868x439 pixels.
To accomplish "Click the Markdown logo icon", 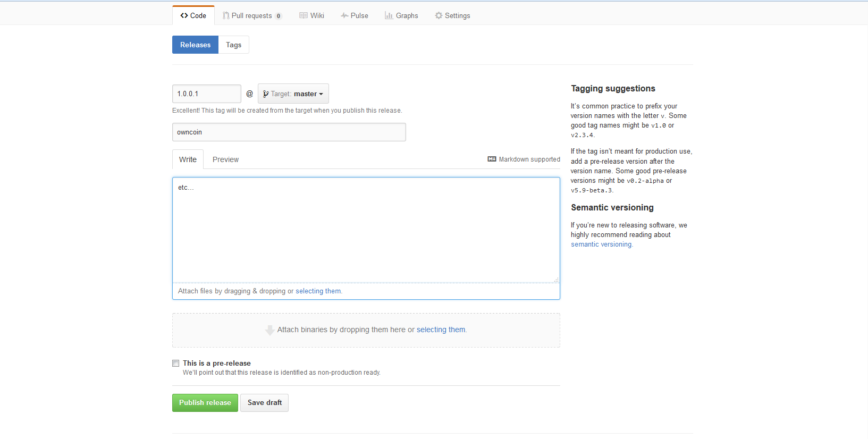I will click(492, 159).
